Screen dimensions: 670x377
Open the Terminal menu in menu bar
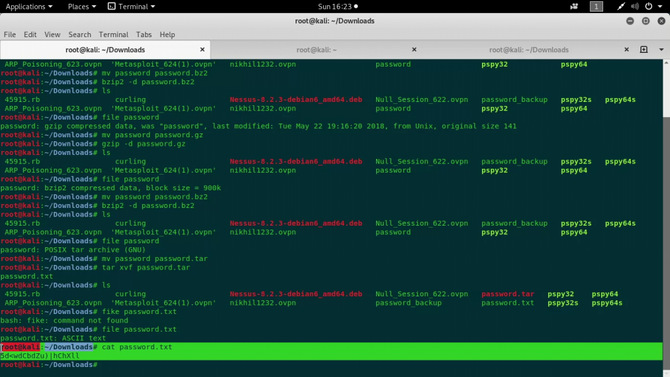pos(113,35)
